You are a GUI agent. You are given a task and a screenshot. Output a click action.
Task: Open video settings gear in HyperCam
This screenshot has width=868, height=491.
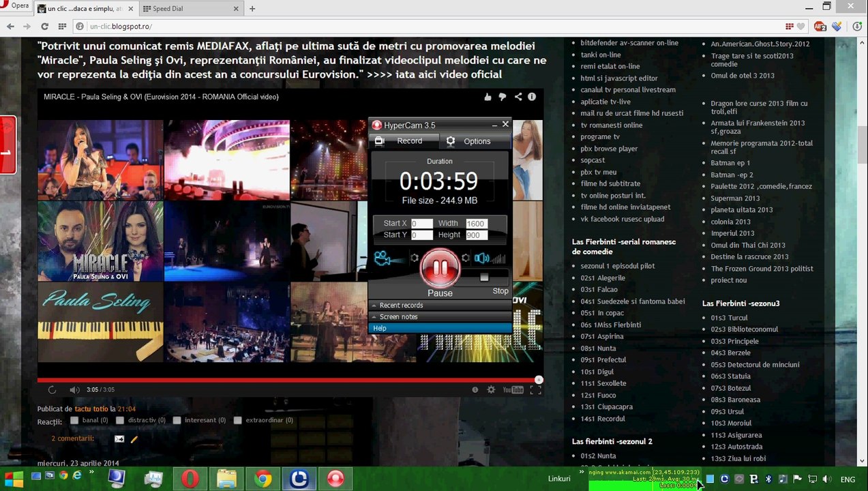coord(414,258)
